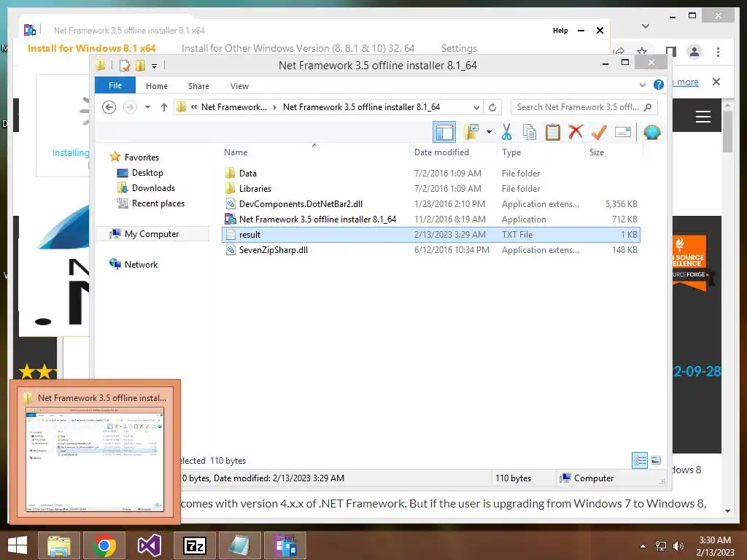Viewport: 747px width, 560px height.
Task: Switch to details view icon
Action: click(640, 460)
